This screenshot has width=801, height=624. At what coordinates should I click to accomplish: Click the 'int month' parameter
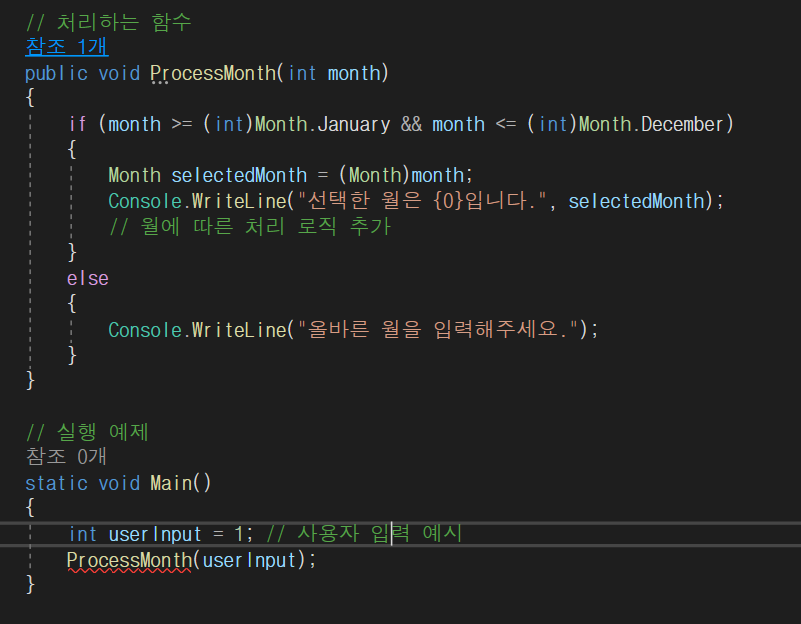tap(335, 74)
